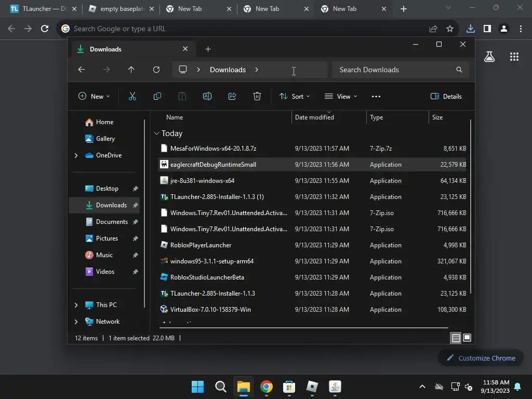
Task: Click Customize Chrome button
Action: pos(481,358)
